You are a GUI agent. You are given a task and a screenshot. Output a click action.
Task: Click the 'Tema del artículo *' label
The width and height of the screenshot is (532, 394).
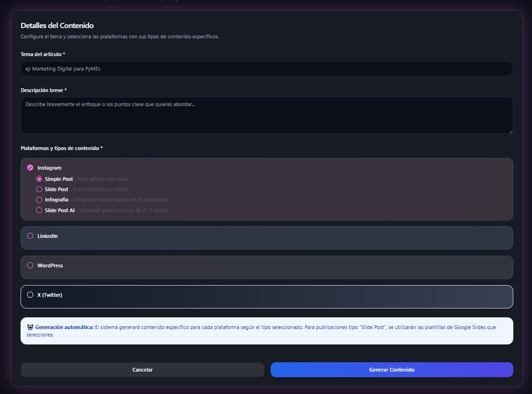43,54
